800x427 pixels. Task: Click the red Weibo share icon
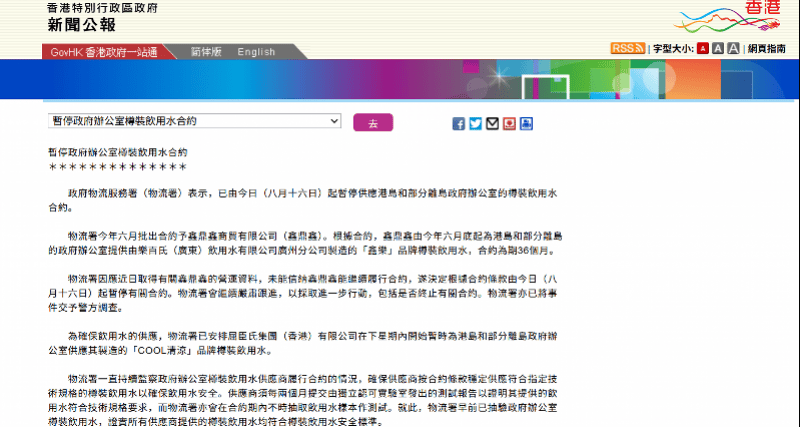(509, 123)
